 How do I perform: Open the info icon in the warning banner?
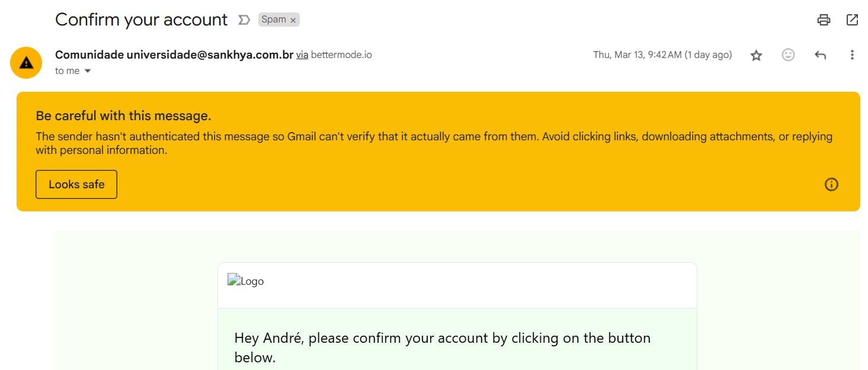[x=831, y=185]
